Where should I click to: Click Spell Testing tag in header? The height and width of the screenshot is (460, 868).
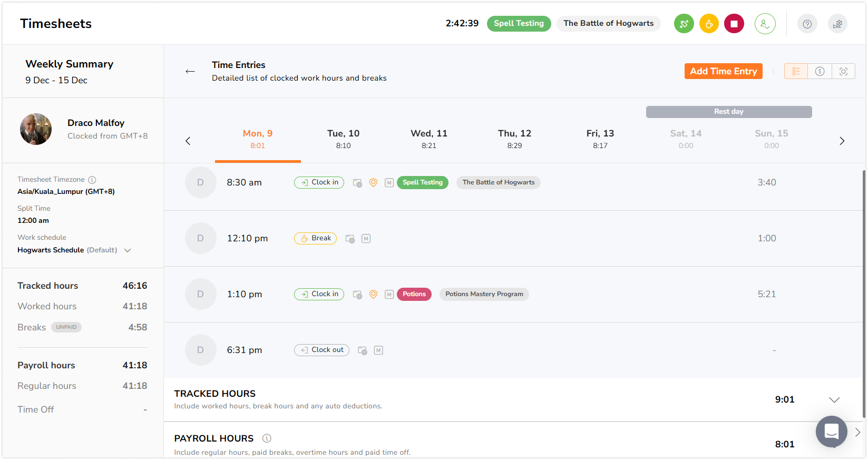(x=519, y=24)
